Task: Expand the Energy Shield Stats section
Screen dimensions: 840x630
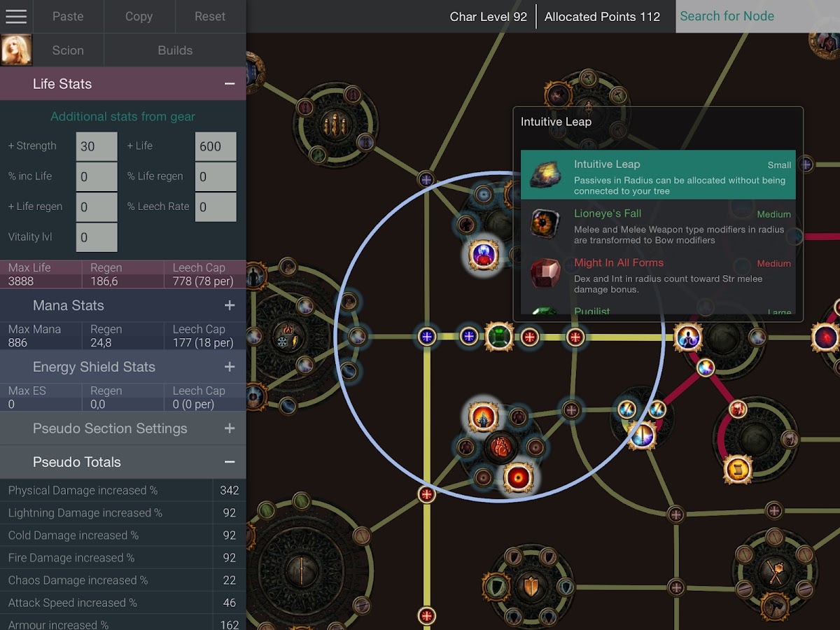Action: pos(229,367)
